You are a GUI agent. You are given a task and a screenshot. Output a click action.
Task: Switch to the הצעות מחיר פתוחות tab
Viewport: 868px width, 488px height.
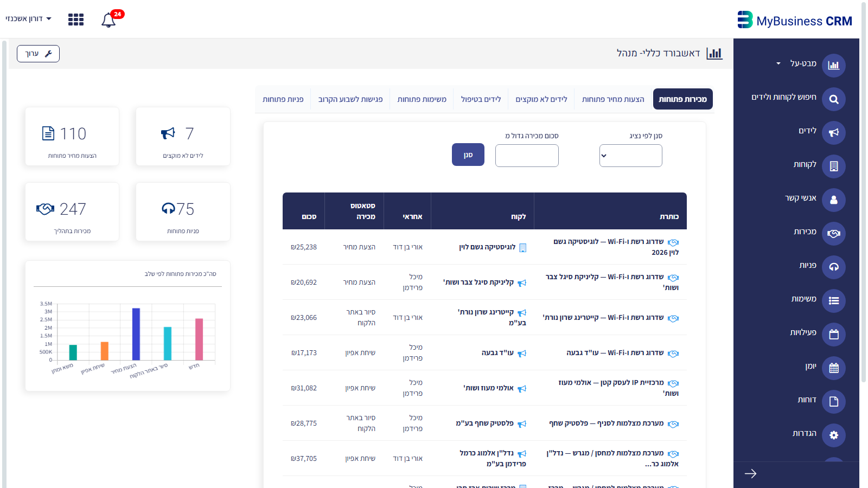click(x=613, y=99)
